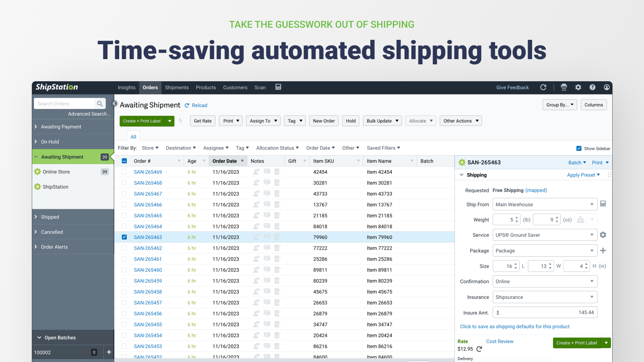Expand the Awaiting Payment sidebar section
This screenshot has height=362, width=644.
pyautogui.click(x=61, y=126)
